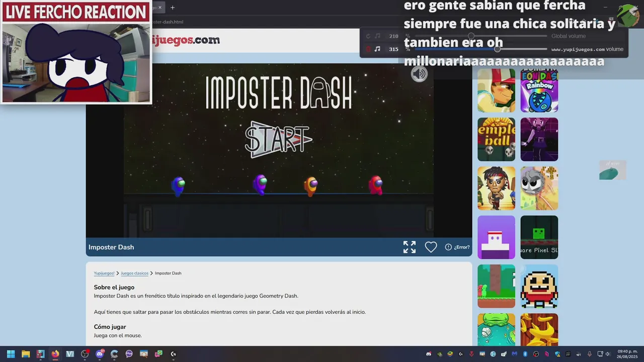Open Logitech G HUB from the taskbar

coord(174,354)
